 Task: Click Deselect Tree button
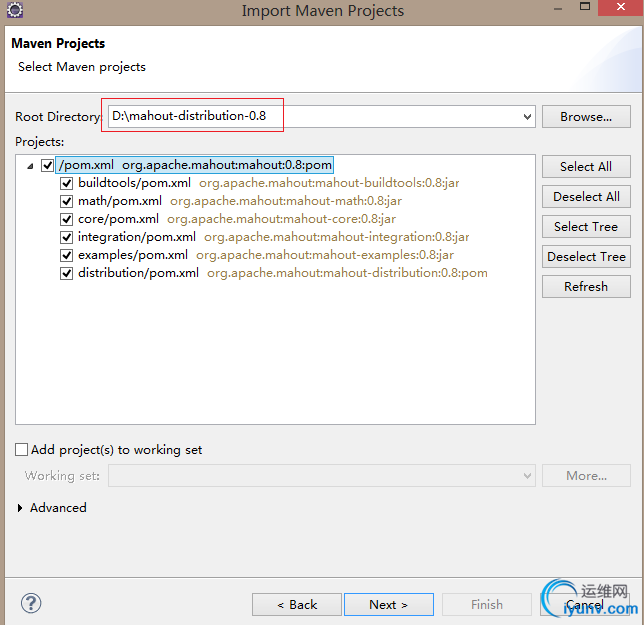point(586,257)
